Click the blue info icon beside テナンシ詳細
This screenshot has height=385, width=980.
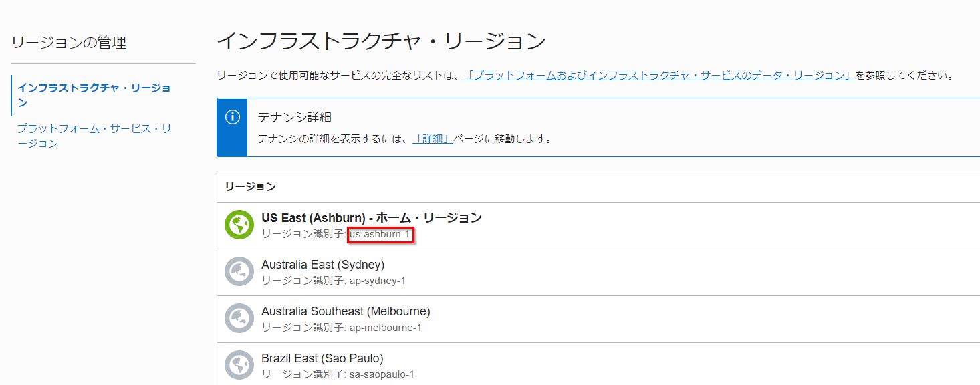click(x=232, y=118)
